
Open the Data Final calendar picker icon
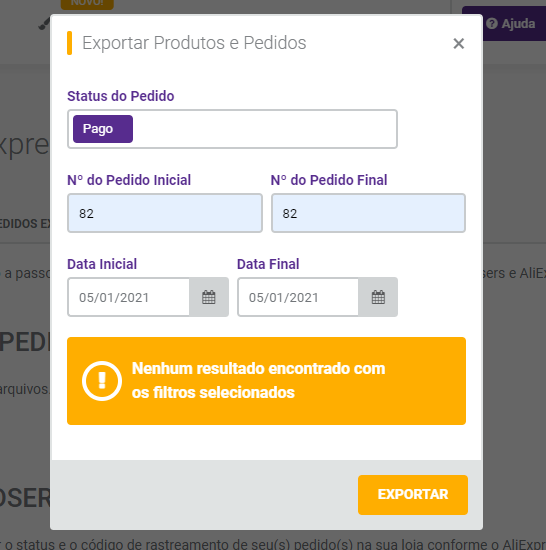[378, 297]
